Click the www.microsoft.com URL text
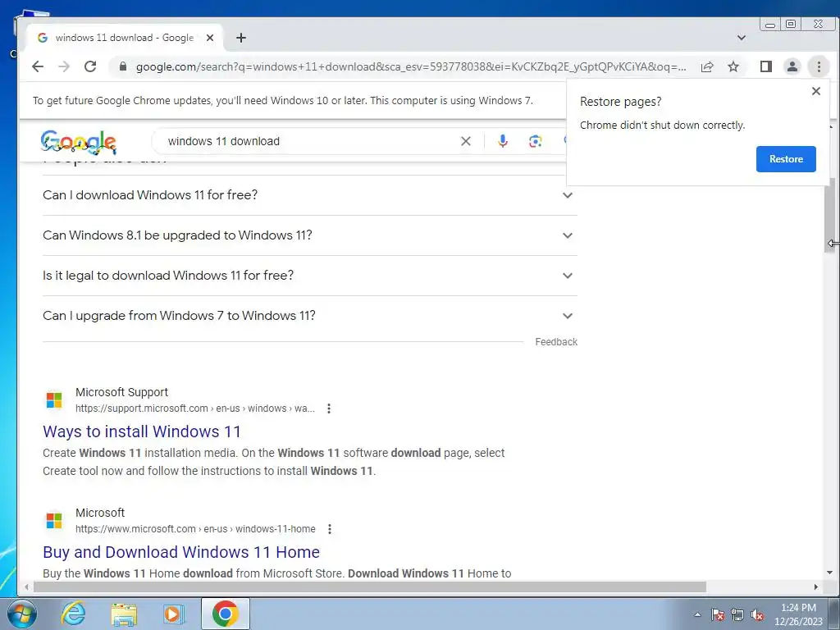 195,529
